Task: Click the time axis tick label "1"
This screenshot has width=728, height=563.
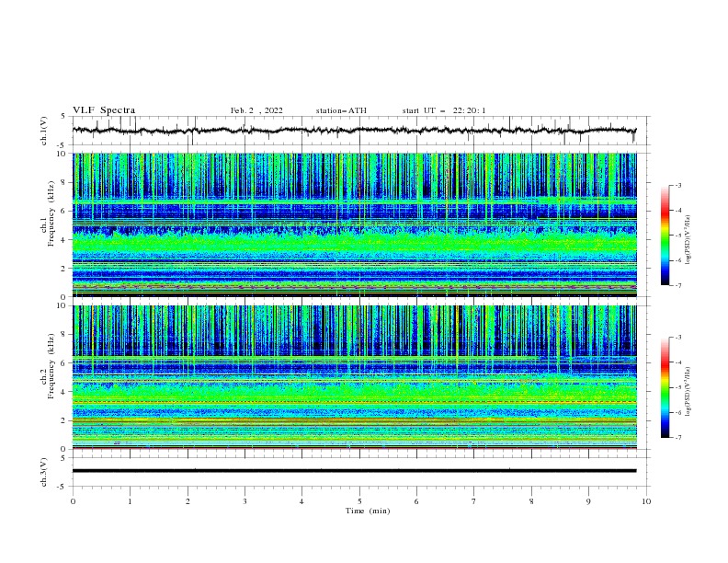Action: 130,501
